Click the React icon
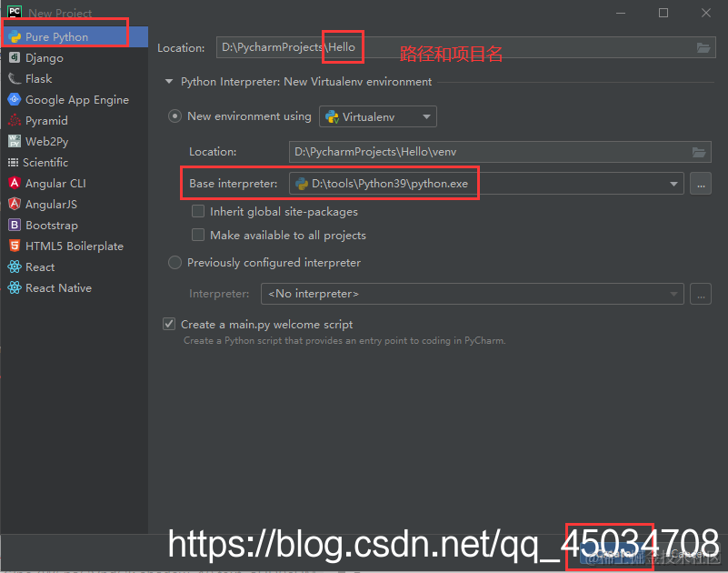The width and height of the screenshot is (728, 573). (15, 266)
